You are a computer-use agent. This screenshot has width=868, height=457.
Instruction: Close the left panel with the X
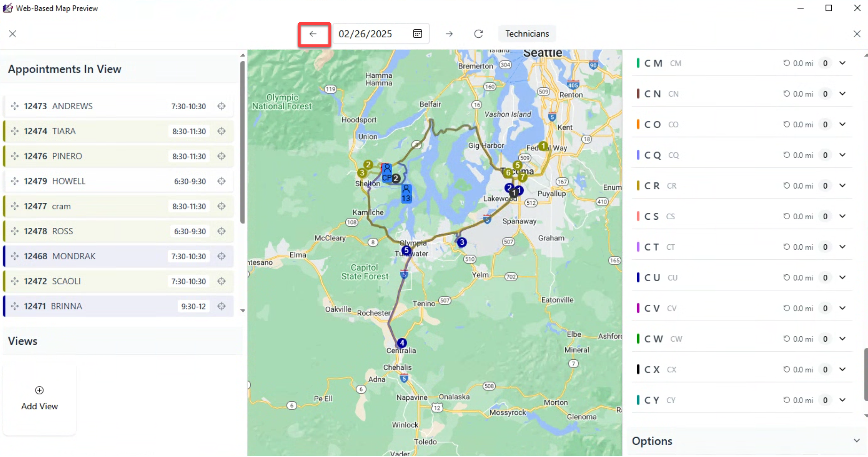12,34
